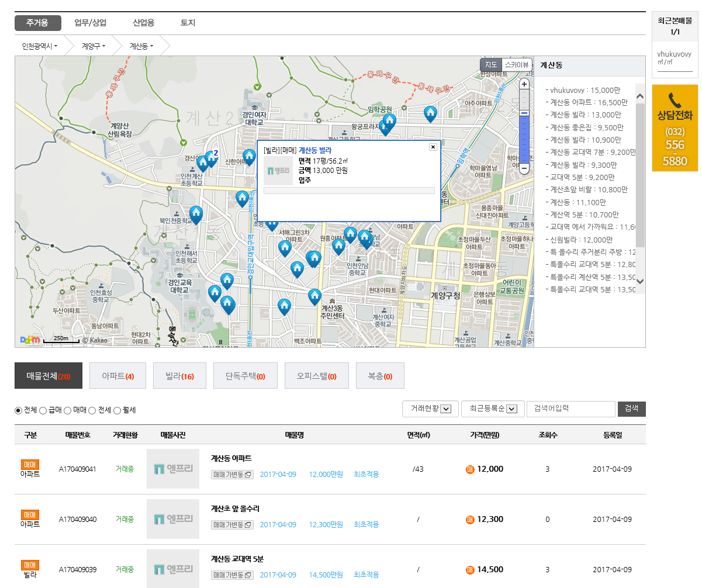This screenshot has width=702, height=588.
Task: Click the house marker near 계산3동 주민센터
Action: [315, 296]
